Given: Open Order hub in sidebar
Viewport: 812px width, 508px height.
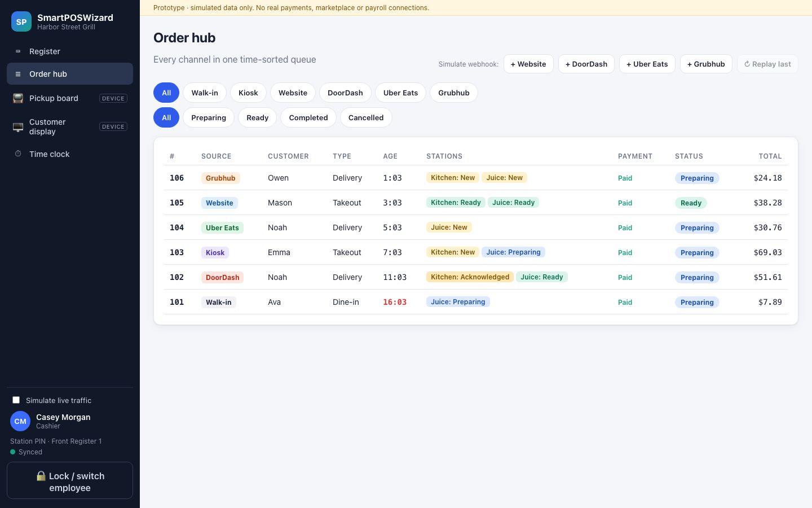Looking at the screenshot, I should pyautogui.click(x=70, y=74).
